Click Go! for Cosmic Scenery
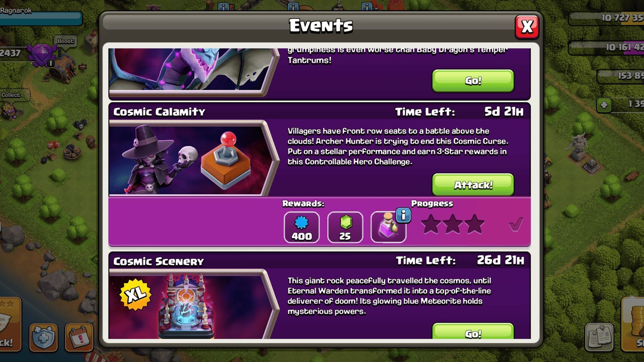644x362 pixels. tap(473, 331)
